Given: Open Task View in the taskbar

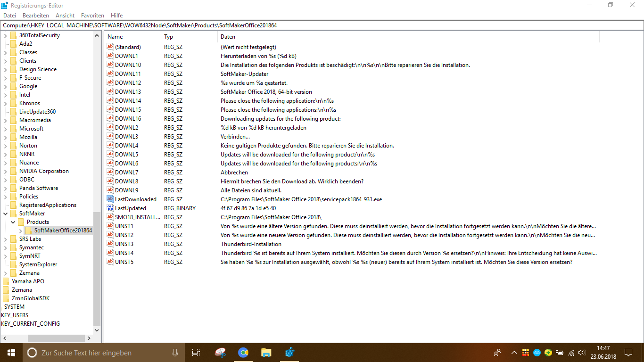Looking at the screenshot, I should (x=196, y=353).
